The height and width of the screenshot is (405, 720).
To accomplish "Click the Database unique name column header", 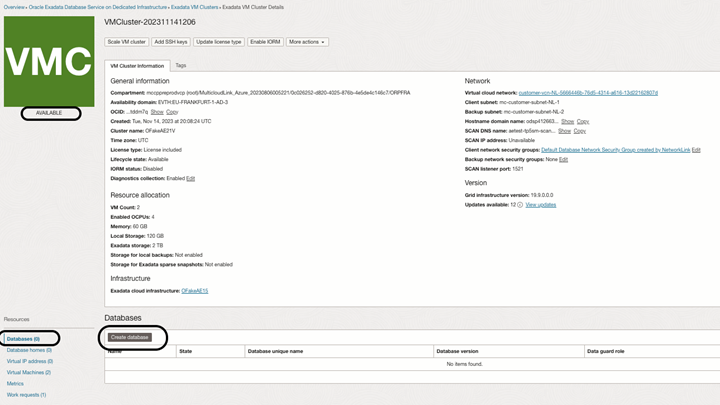I will (276, 351).
